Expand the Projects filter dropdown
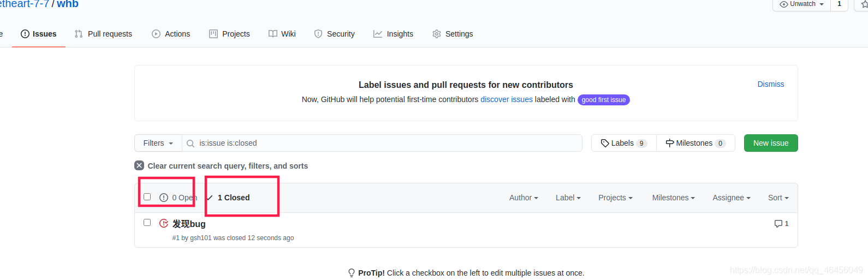Screen dimensions: 868x280 click(615, 198)
